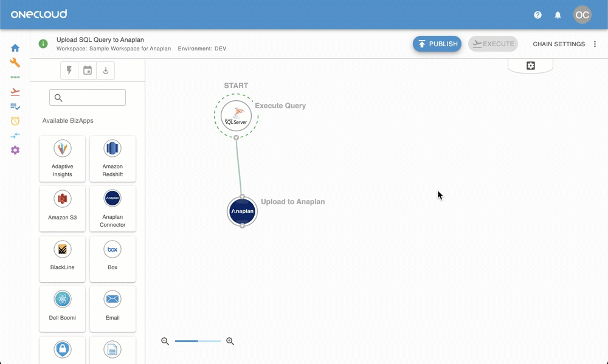Screen dimensions: 608x364
Task: Open the alarm clock schedule icon
Action: point(15,121)
